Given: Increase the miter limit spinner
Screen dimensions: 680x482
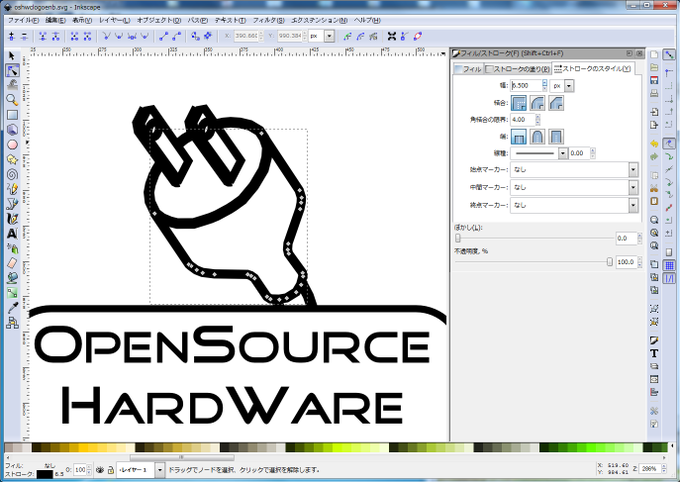Looking at the screenshot, I should point(538,117).
